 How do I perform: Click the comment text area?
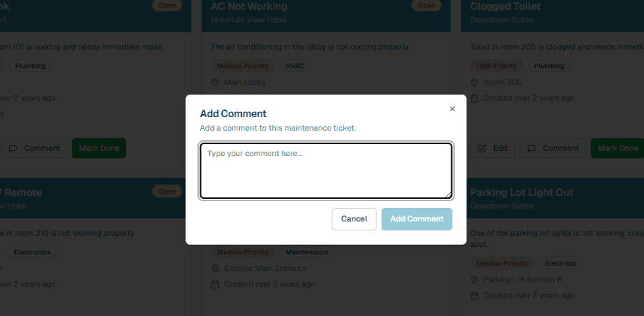point(325,170)
